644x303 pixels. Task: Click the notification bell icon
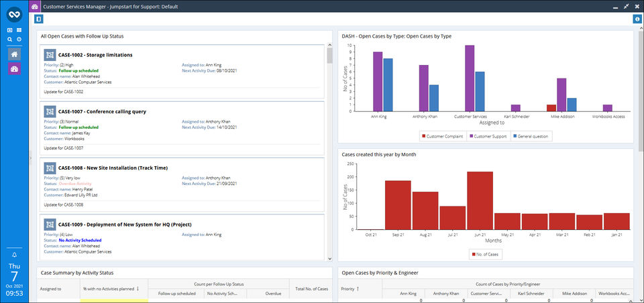click(14, 255)
